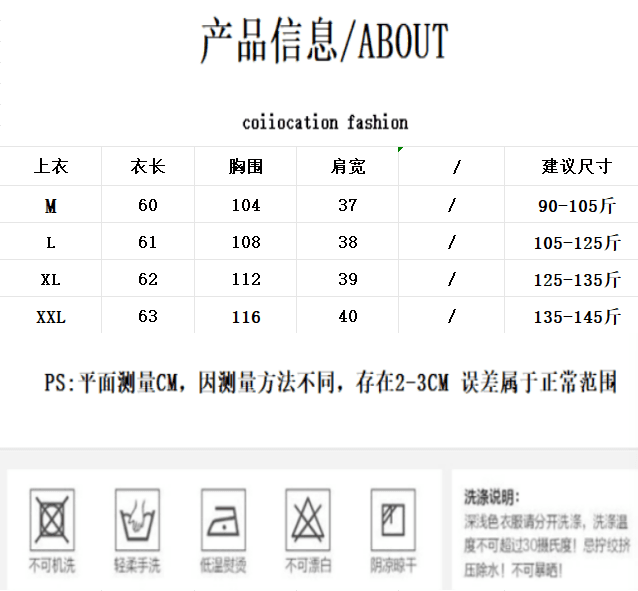Click the low-temperature iron icon 低温熨烫
The image size is (638, 591).
click(x=223, y=520)
